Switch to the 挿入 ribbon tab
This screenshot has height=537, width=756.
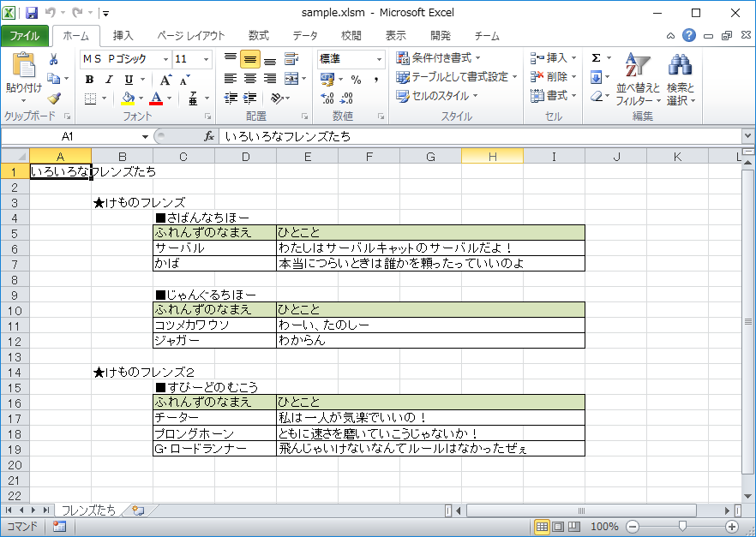[125, 35]
